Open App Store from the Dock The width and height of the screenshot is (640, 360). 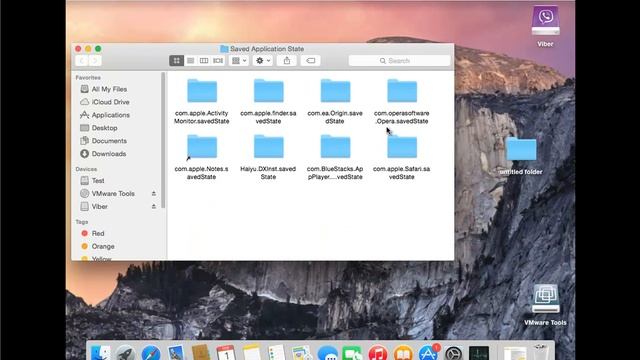(x=428, y=353)
